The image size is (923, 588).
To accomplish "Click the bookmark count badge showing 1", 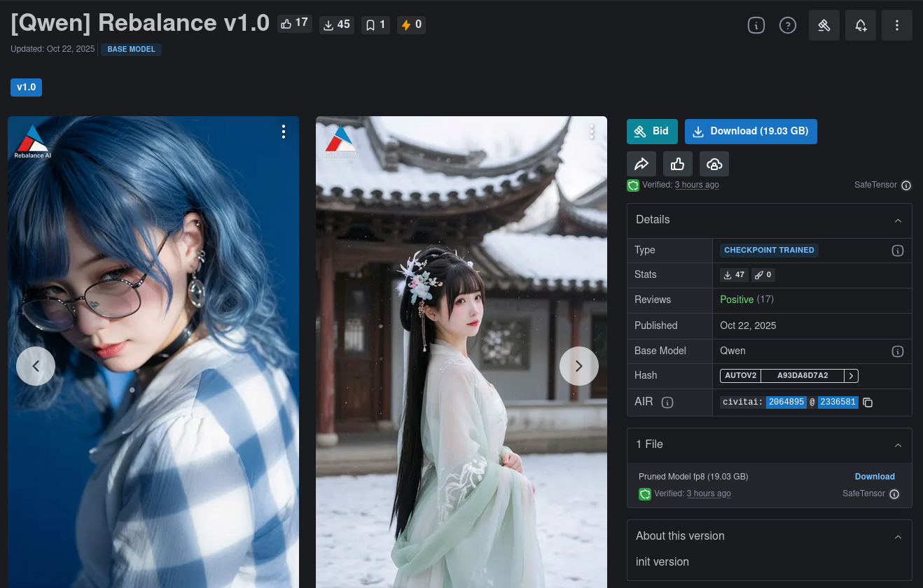I will pos(376,24).
